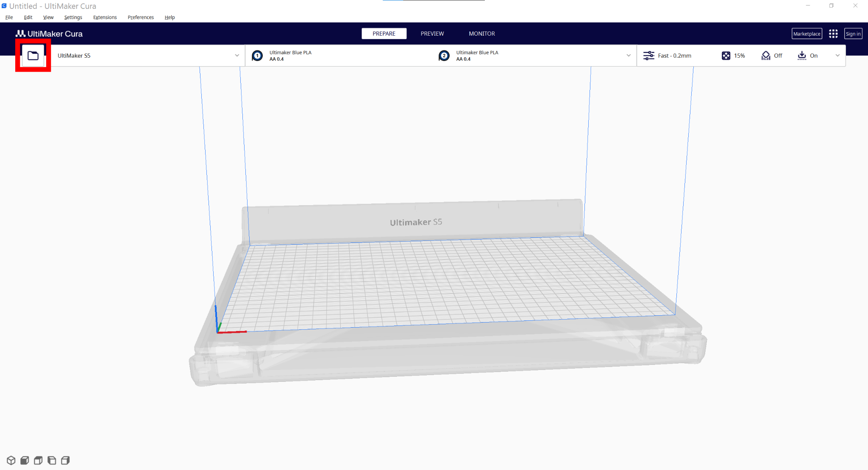Open the View menu
Screen dimensions: 868x470
[48, 17]
